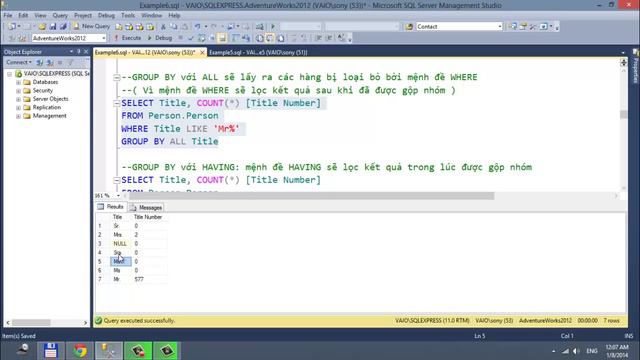The width and height of the screenshot is (640, 360).
Task: Click the Open File folder icon
Action: (x=42, y=27)
